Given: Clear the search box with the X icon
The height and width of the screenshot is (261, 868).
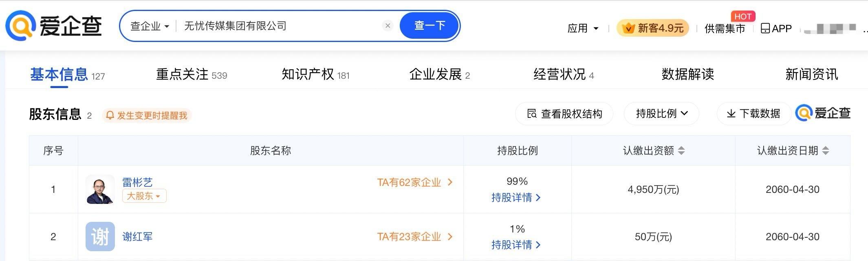Looking at the screenshot, I should tap(388, 26).
